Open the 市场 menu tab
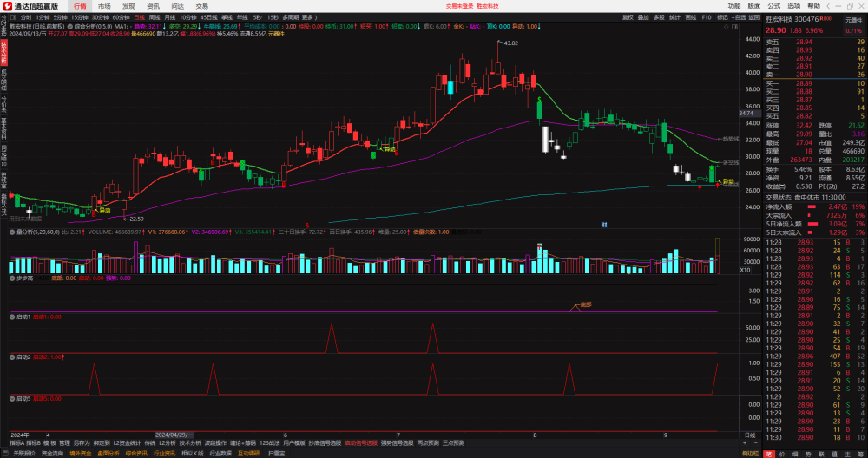The image size is (868, 458). click(x=104, y=6)
